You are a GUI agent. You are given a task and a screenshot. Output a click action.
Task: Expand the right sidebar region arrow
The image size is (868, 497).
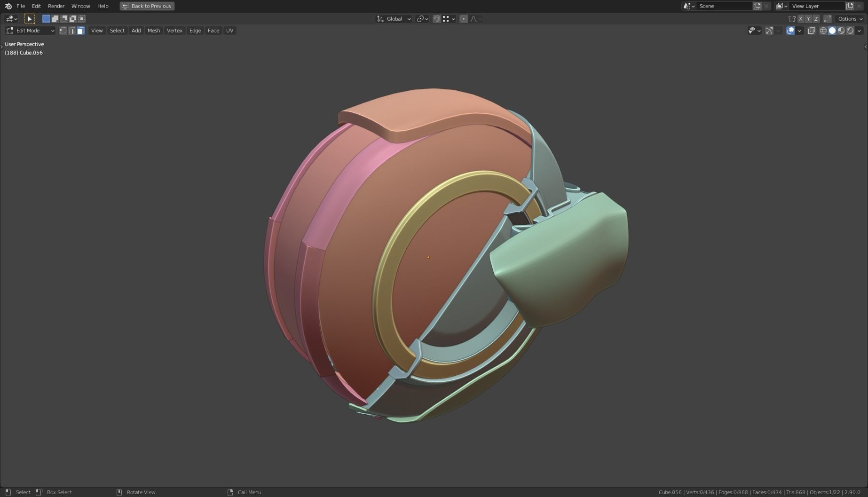pos(866,47)
